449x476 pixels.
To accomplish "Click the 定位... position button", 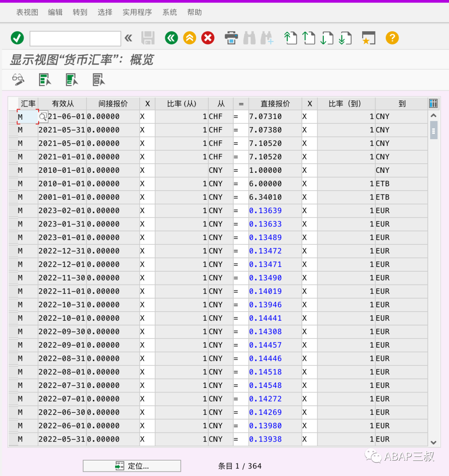I will 132,466.
